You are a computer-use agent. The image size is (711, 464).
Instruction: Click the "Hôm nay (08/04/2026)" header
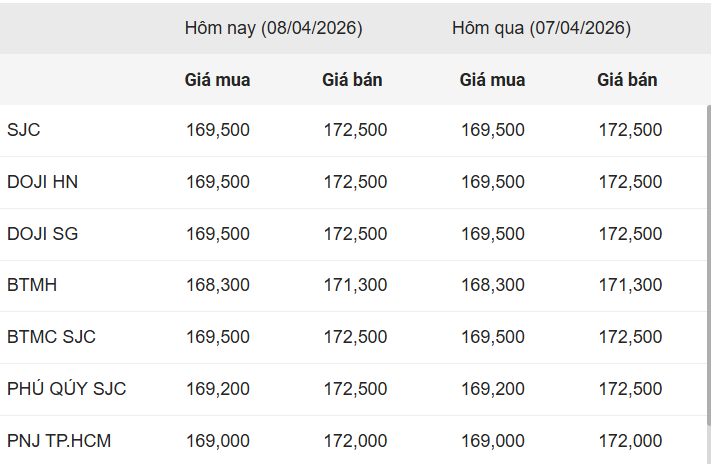273,28
